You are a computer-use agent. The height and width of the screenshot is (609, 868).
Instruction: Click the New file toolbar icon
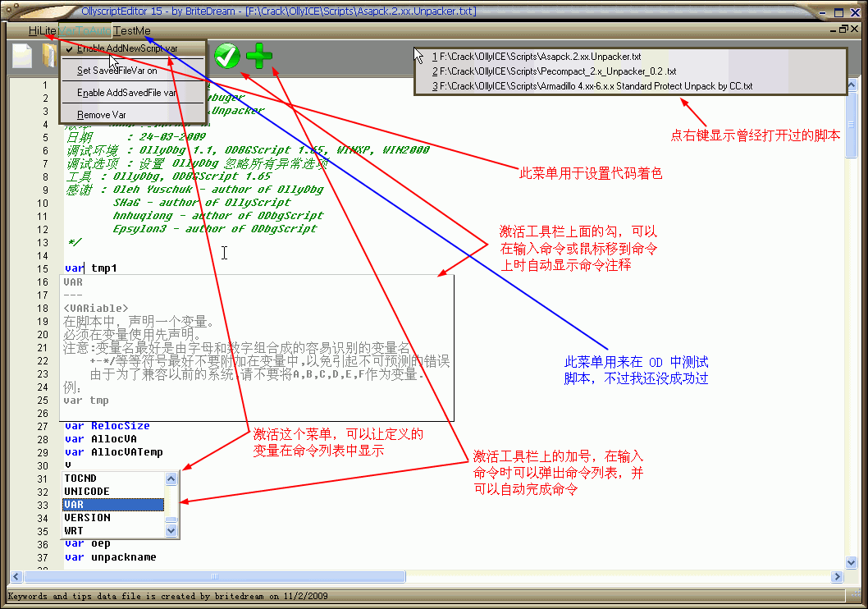point(22,56)
